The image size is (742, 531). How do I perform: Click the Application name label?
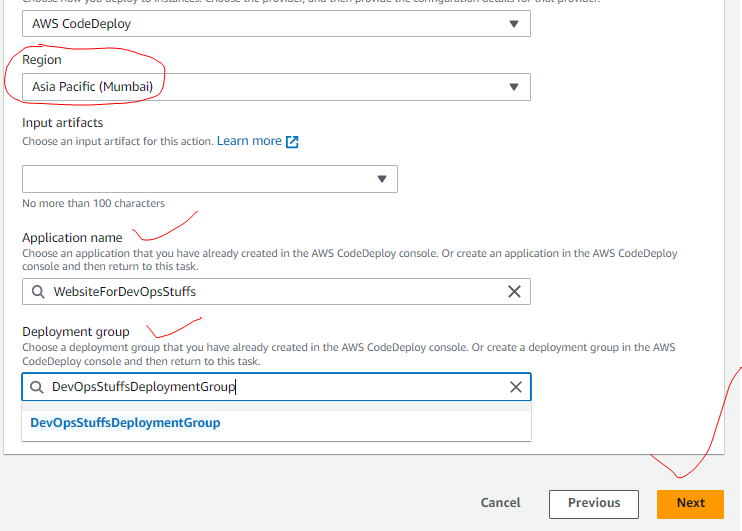[72, 238]
